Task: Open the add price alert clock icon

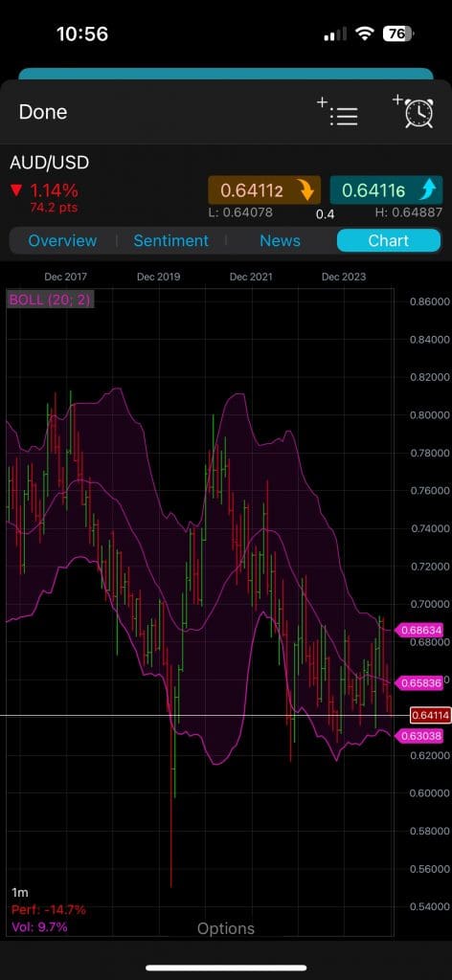Action: [x=414, y=112]
